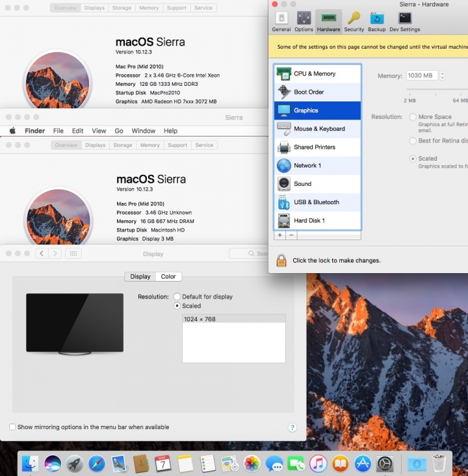This screenshot has height=476, width=468.
Task: Click the Memory value stepper
Action: (443, 75)
